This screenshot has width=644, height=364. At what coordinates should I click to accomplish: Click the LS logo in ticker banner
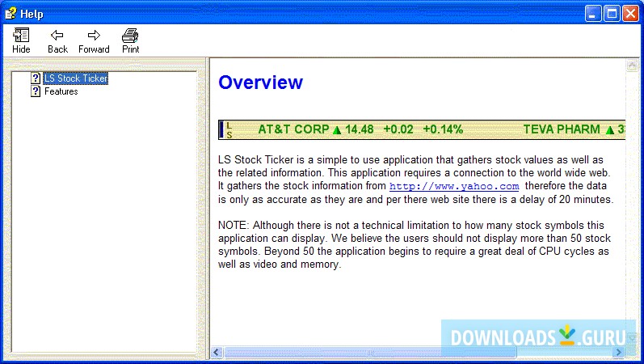click(229, 129)
